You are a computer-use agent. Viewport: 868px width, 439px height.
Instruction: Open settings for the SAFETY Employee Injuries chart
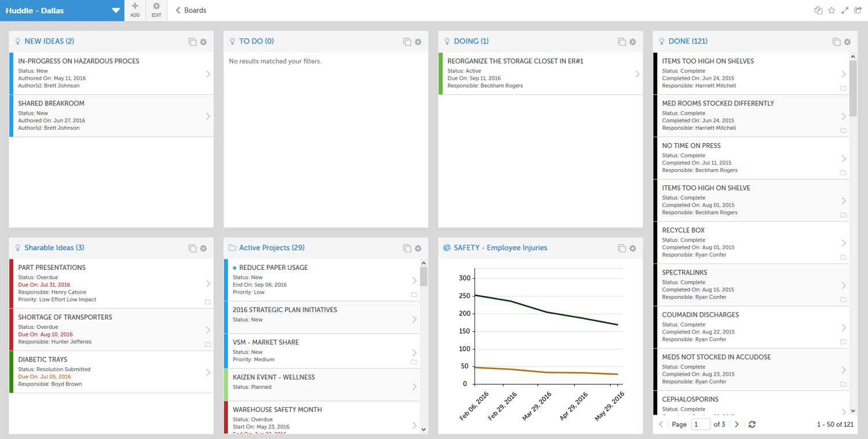point(632,248)
